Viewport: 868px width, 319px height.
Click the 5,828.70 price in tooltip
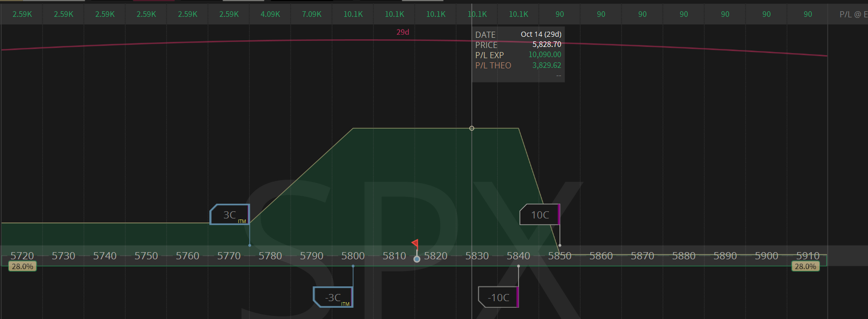547,44
